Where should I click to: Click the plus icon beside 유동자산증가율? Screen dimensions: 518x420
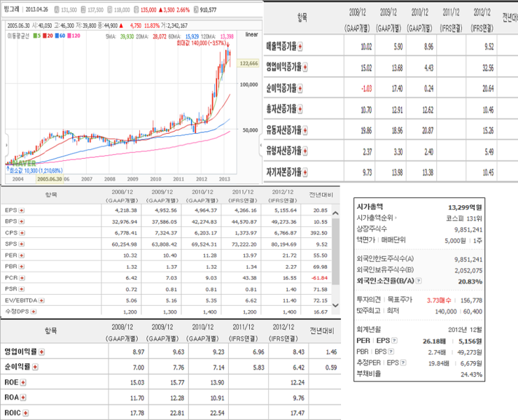[305, 130]
